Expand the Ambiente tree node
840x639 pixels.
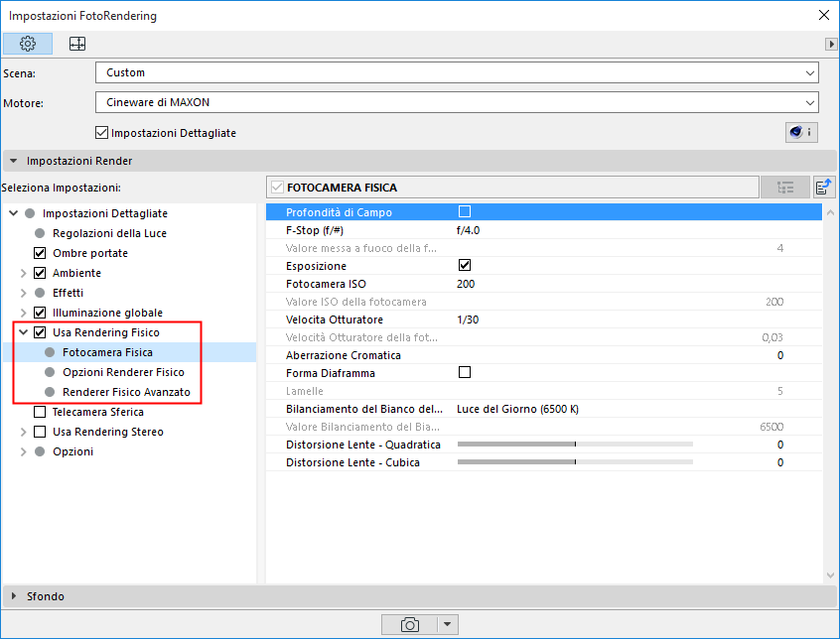(x=23, y=273)
